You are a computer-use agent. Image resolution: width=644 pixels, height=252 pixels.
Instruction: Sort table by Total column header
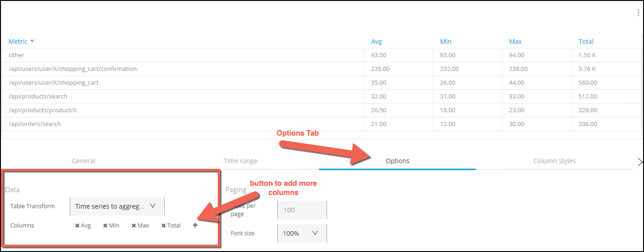click(586, 41)
